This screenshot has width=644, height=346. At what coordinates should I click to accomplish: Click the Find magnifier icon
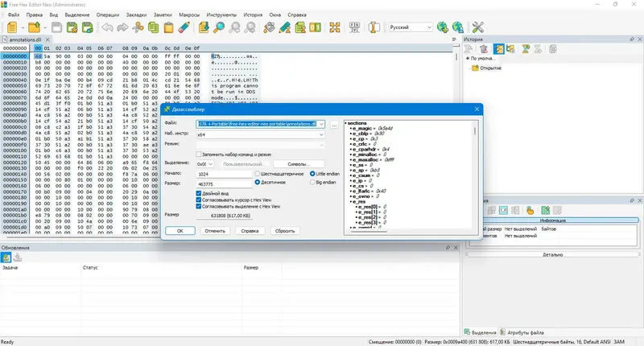(219, 27)
